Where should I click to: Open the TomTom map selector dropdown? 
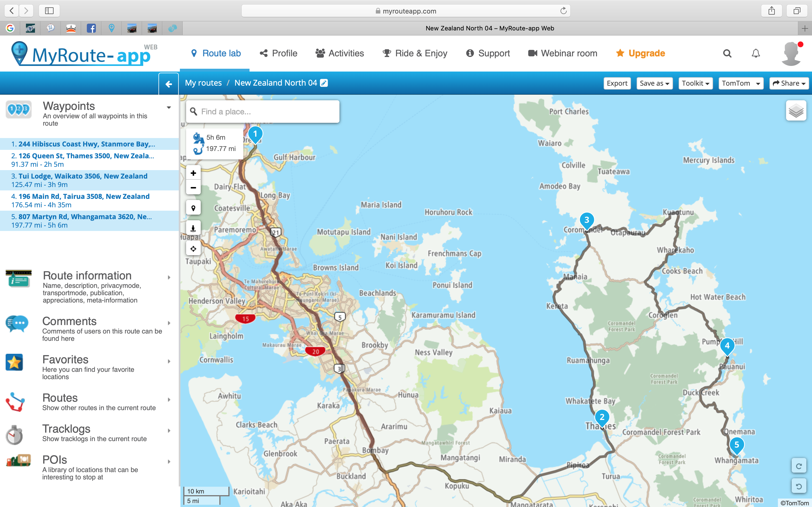[741, 83]
